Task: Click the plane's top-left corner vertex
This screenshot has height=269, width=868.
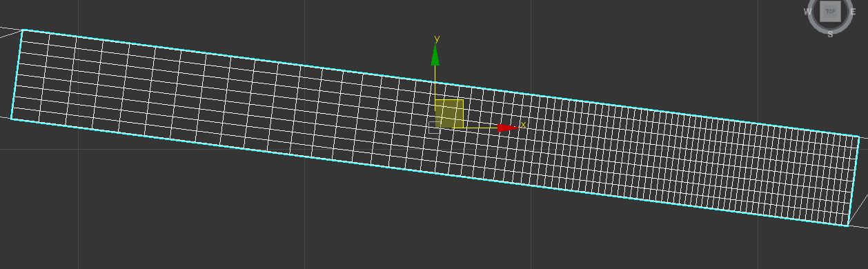Action: coord(23,30)
